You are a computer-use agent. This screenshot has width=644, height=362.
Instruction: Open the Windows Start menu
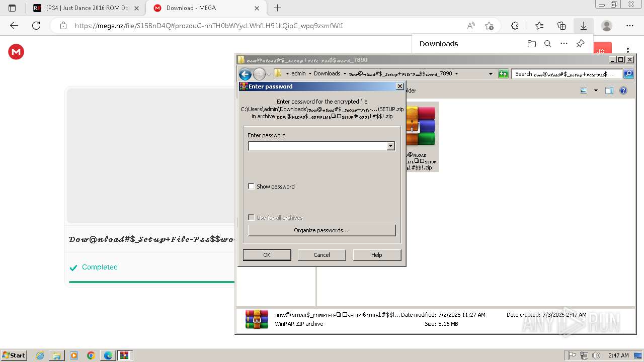pos(14,355)
